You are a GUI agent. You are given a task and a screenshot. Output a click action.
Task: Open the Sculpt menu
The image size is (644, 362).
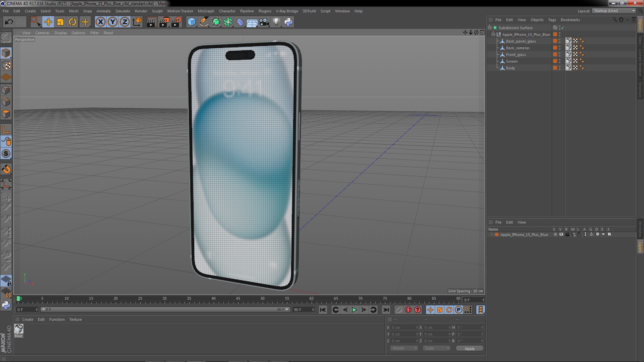[157, 11]
